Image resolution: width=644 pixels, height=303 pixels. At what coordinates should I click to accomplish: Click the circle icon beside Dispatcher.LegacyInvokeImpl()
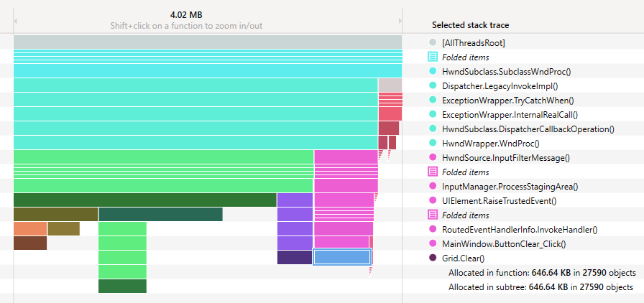pyautogui.click(x=433, y=85)
